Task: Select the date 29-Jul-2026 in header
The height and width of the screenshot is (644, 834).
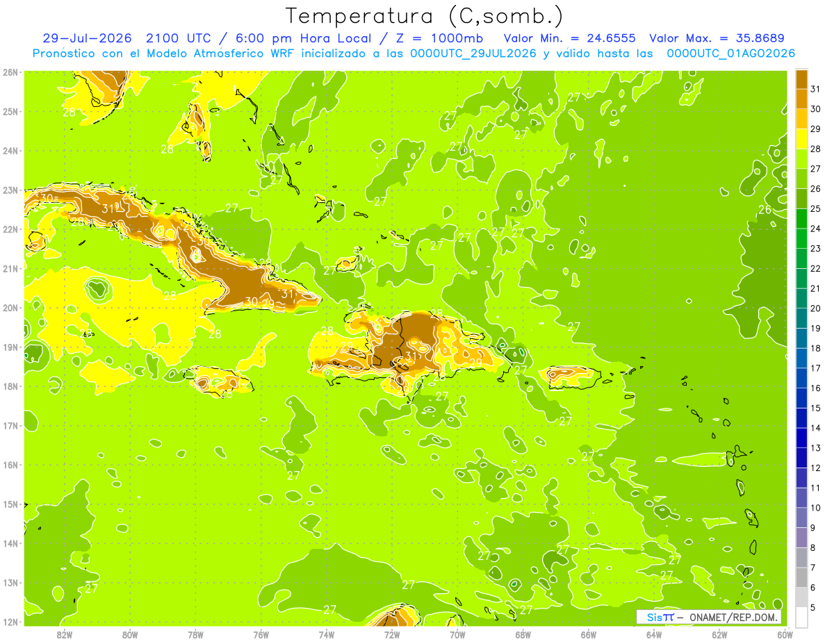Action: 87,38
